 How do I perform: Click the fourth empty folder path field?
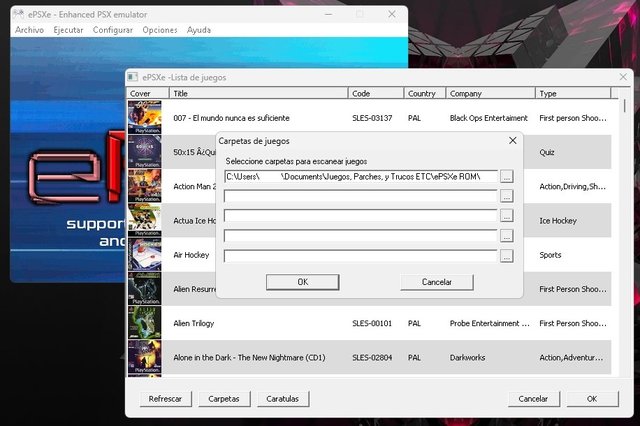(x=361, y=235)
